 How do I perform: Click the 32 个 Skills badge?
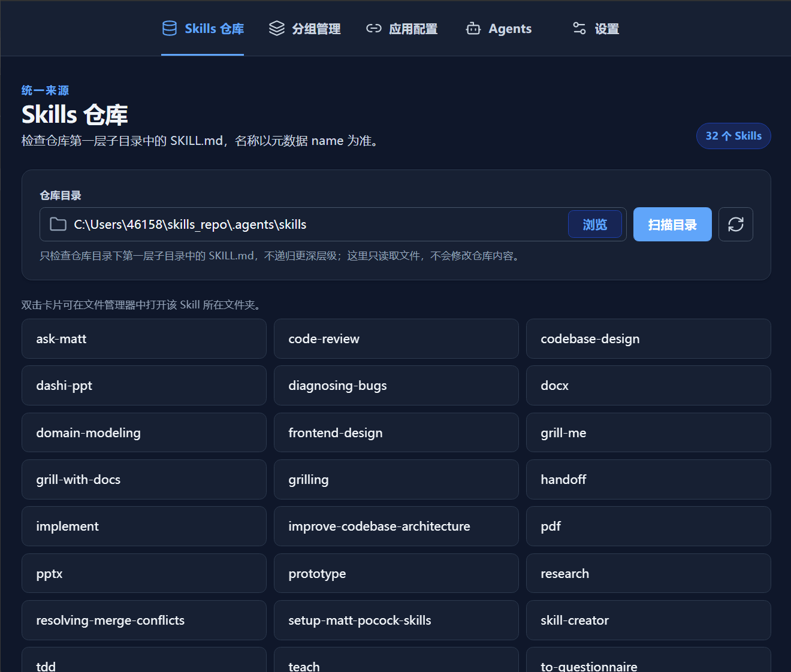coord(733,136)
